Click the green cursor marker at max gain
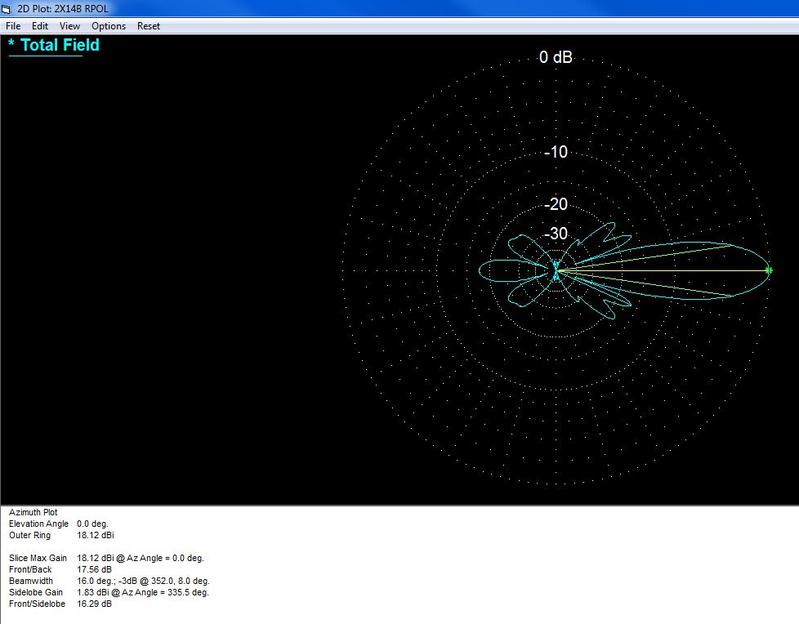The height and width of the screenshot is (624, 799). (769, 270)
